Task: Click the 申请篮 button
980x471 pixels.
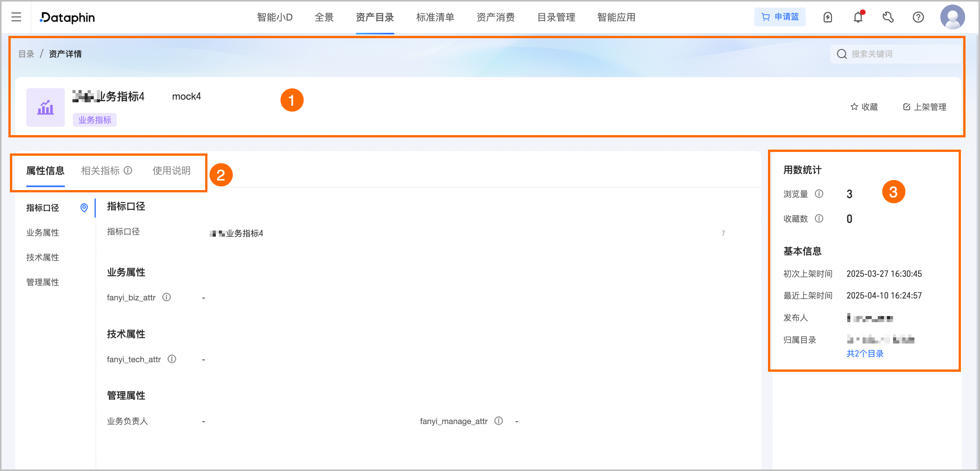Action: [780, 17]
